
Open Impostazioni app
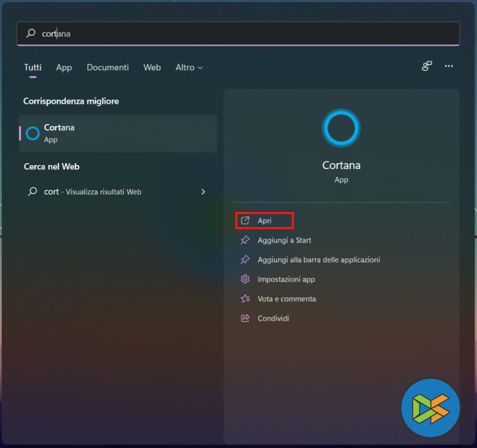click(x=286, y=280)
